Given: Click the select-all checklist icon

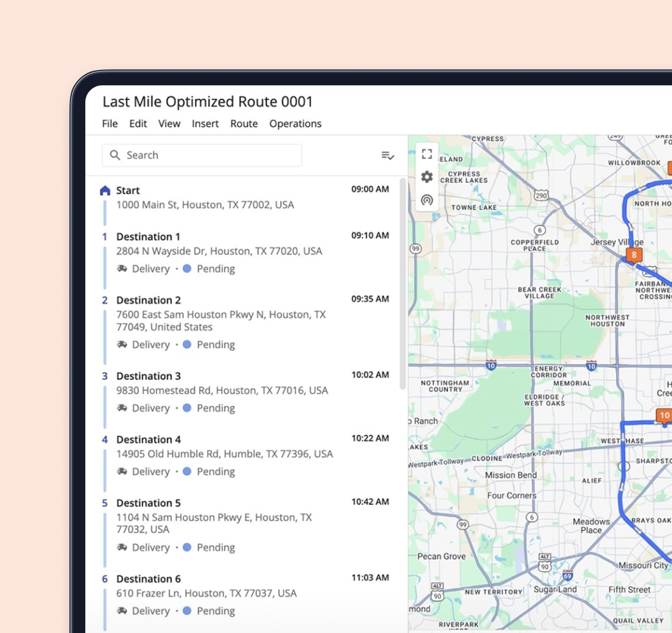Looking at the screenshot, I should click(388, 155).
